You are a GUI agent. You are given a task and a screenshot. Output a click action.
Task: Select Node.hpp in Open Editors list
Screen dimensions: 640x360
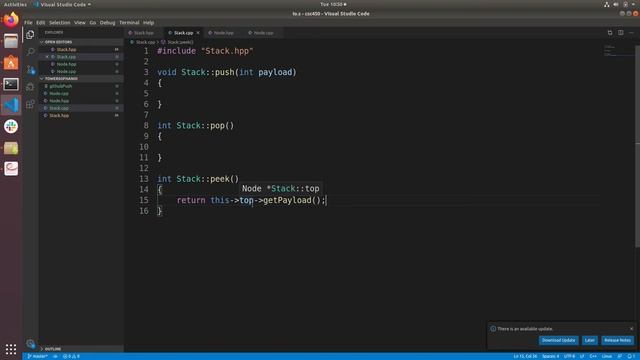[81, 64]
